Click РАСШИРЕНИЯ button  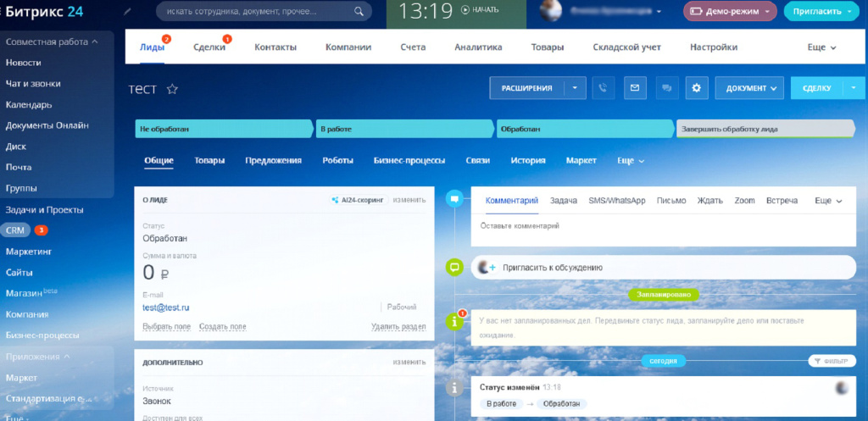pos(527,88)
